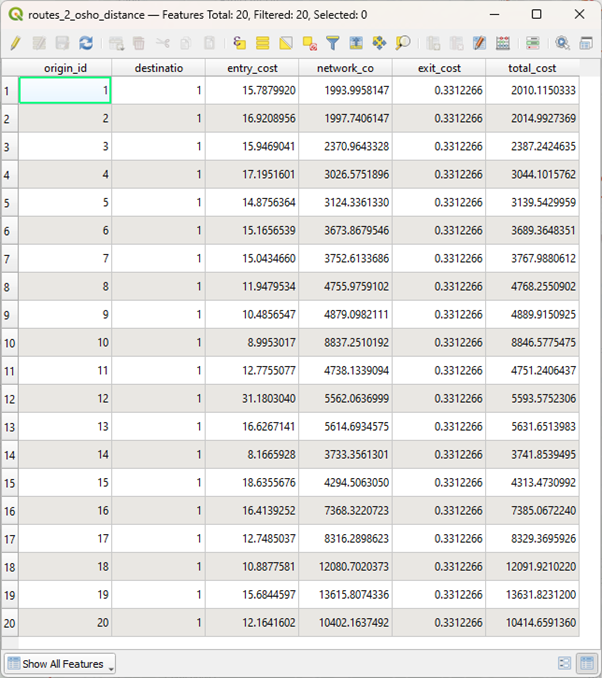602x678 pixels.
Task: Toggle Move selection to top
Action: coord(356,43)
